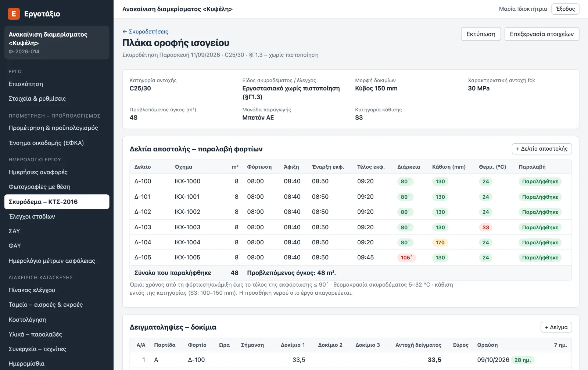Go to Ημερήσιες αναφορές
Viewport: 588px width, 370px height.
click(x=57, y=172)
